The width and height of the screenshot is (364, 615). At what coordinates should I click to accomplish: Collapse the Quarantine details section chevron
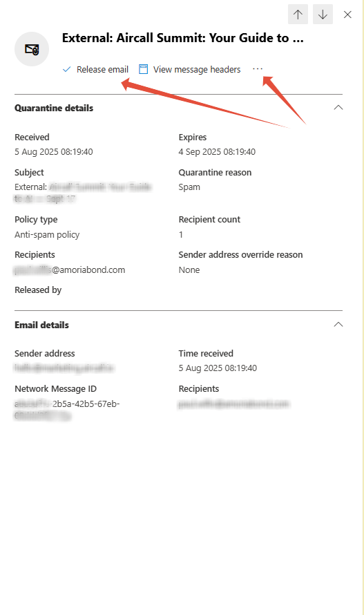click(338, 108)
